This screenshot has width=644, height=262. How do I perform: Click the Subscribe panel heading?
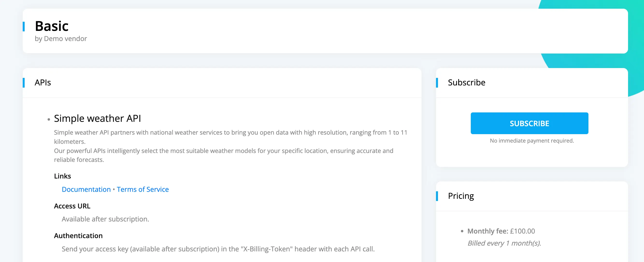(x=466, y=83)
